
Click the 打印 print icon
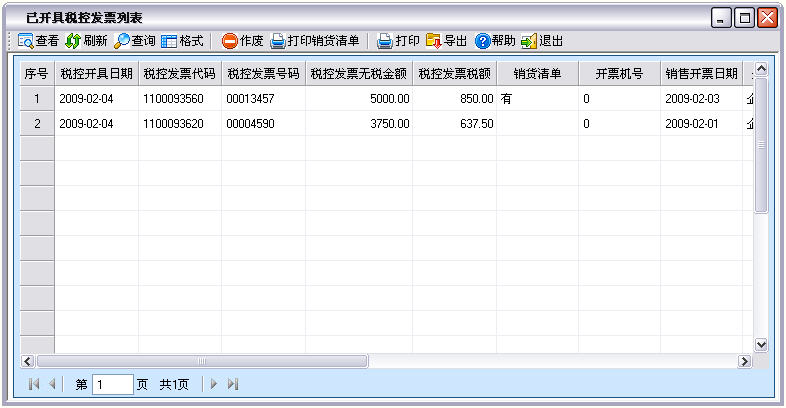coord(384,41)
